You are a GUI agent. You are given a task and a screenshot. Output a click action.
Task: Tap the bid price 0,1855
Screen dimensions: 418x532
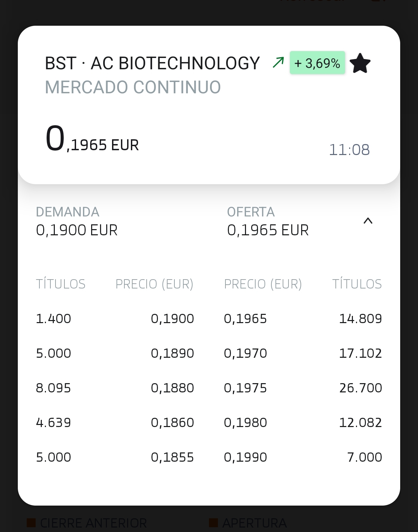point(172,457)
